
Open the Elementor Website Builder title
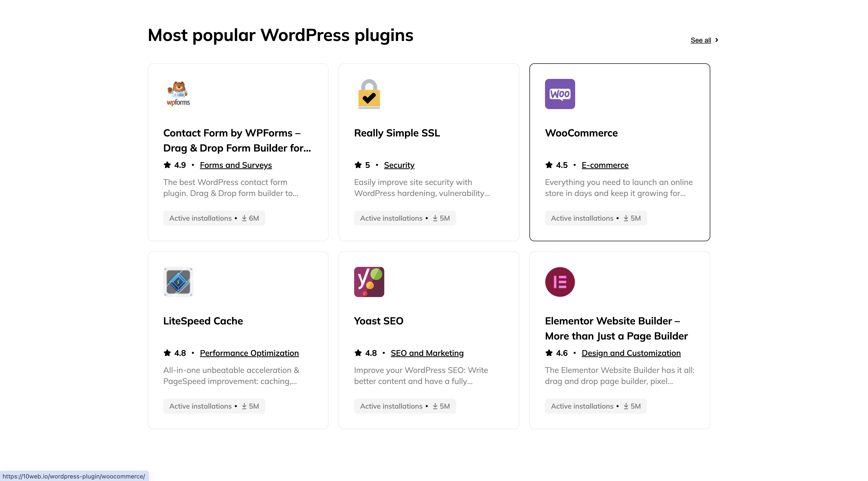(x=616, y=328)
